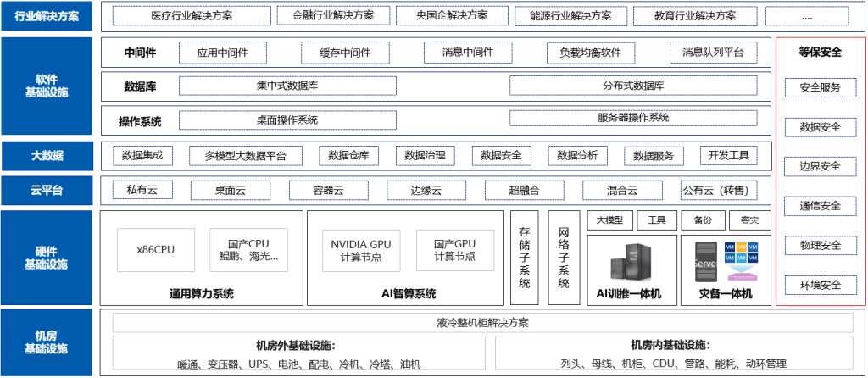Click the 消息队列平台 middleware box
The image size is (868, 378).
pyautogui.click(x=713, y=53)
